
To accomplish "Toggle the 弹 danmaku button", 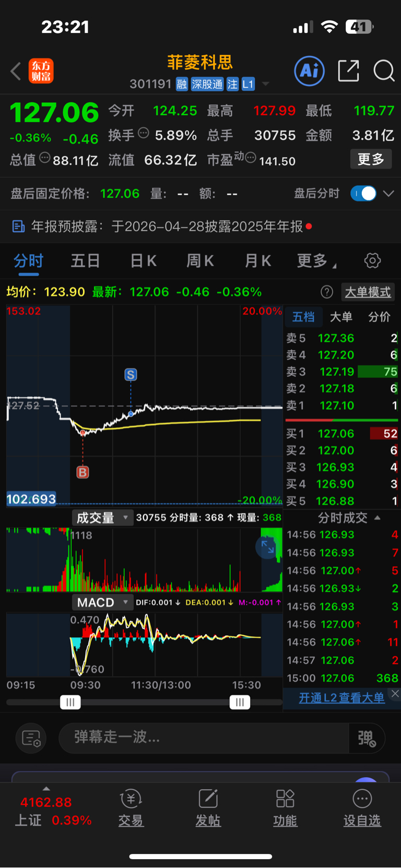I will [x=367, y=738].
